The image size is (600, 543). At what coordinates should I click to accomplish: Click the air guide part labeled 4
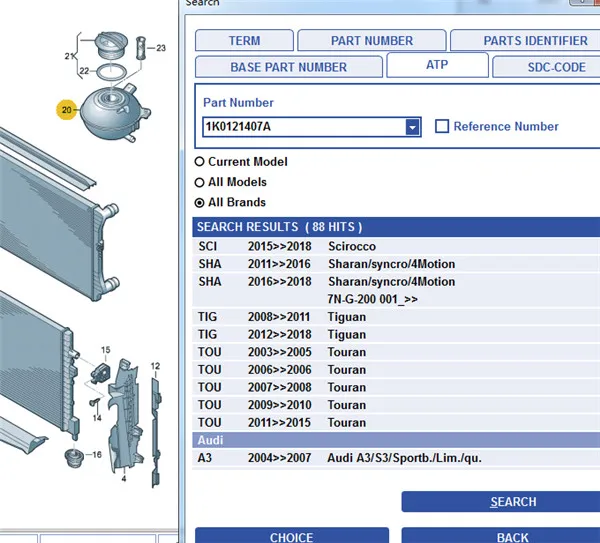pyautogui.click(x=124, y=415)
